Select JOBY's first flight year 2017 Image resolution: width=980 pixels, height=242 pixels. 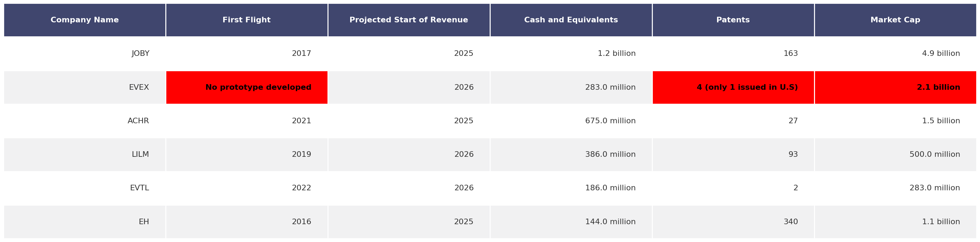point(247,54)
